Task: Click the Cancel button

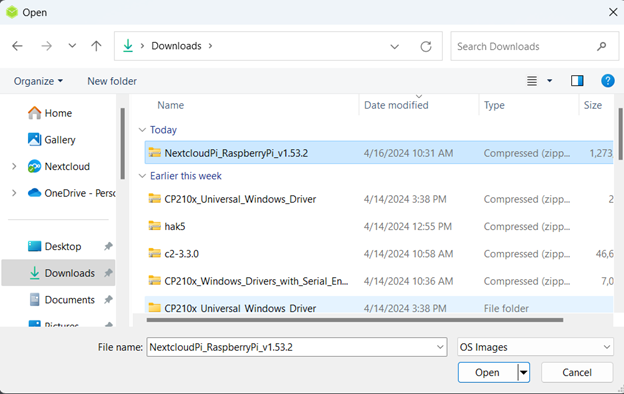Action: (x=577, y=373)
